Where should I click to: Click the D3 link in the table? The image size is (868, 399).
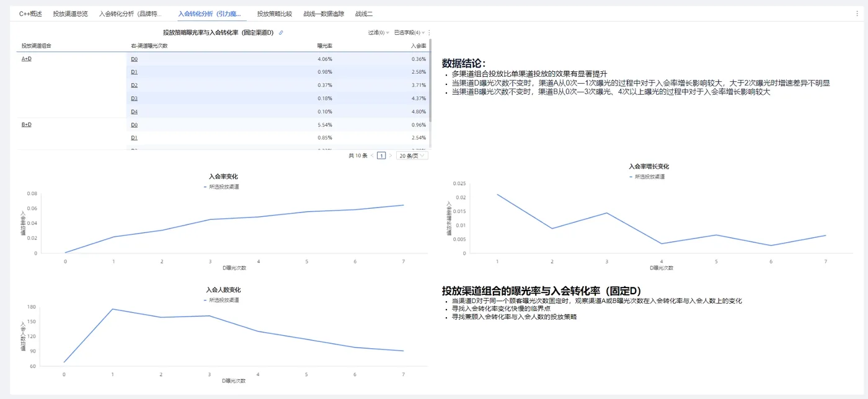pyautogui.click(x=134, y=99)
